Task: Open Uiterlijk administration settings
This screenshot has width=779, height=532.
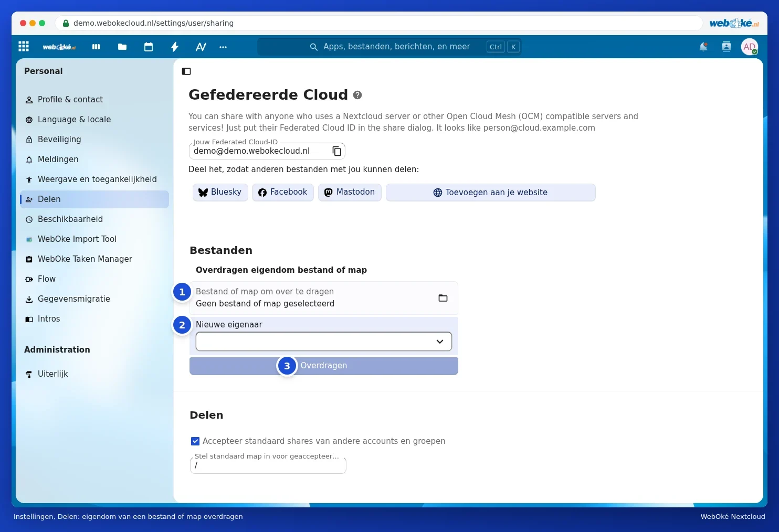Action: pyautogui.click(x=94, y=374)
